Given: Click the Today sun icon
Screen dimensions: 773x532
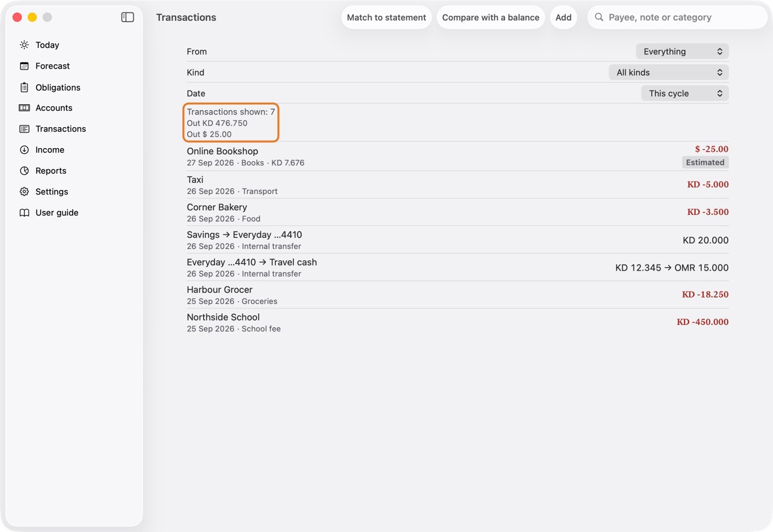Looking at the screenshot, I should (x=24, y=45).
